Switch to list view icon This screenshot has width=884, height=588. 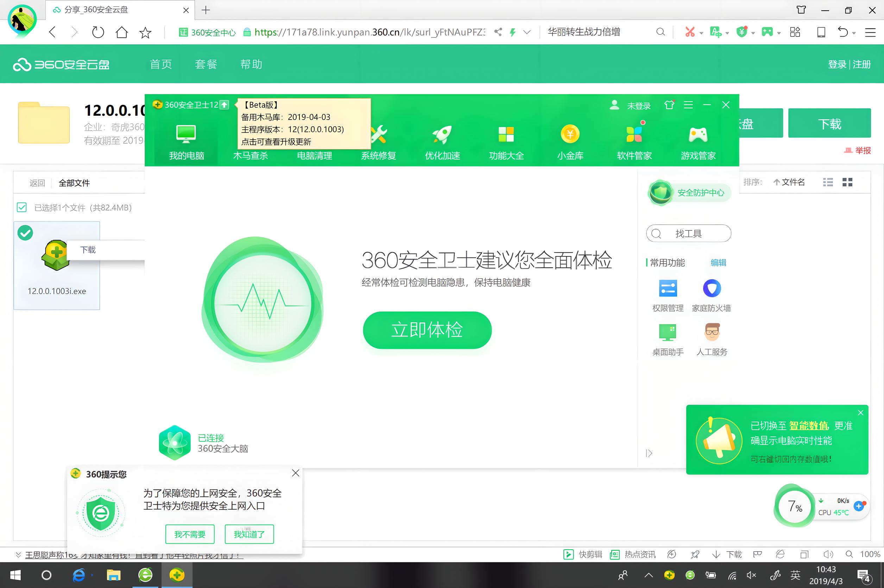[828, 182]
